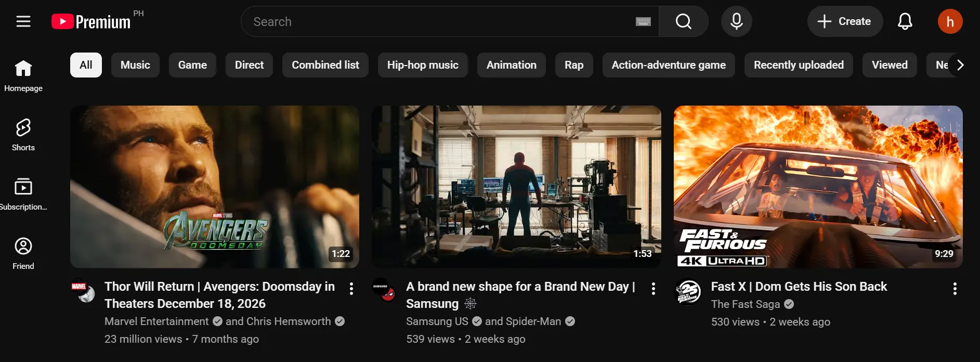Select the Viewed filter chip
This screenshot has height=362, width=980.
pos(890,65)
